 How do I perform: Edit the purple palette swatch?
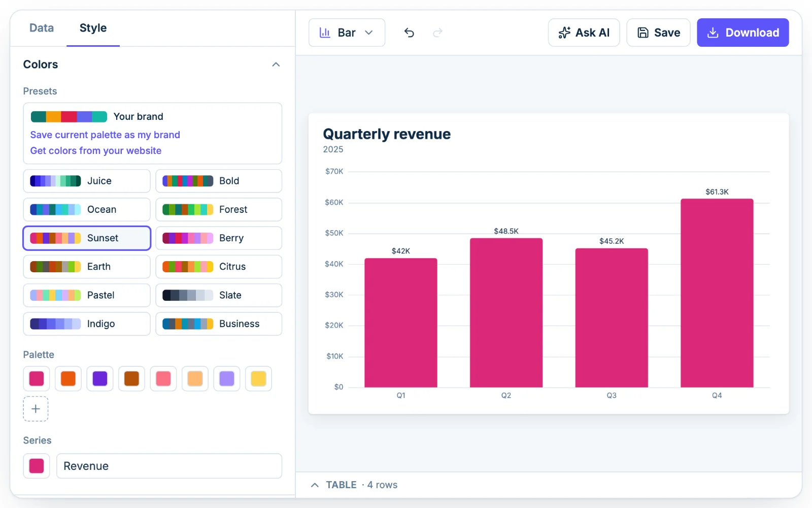pyautogui.click(x=100, y=378)
